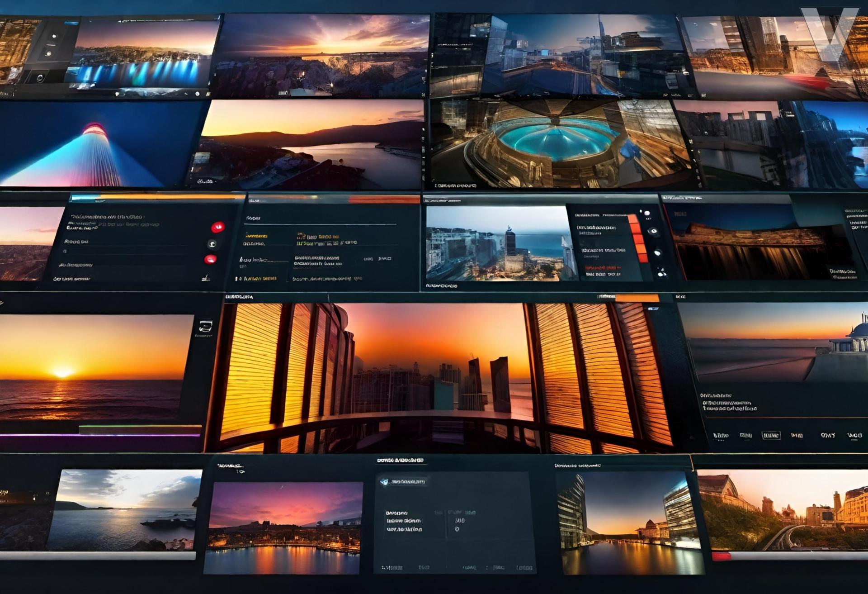Image resolution: width=868 pixels, height=594 pixels.
Task: Click the bottom camera lens circle in the upper-left panel
Action: (x=40, y=77)
